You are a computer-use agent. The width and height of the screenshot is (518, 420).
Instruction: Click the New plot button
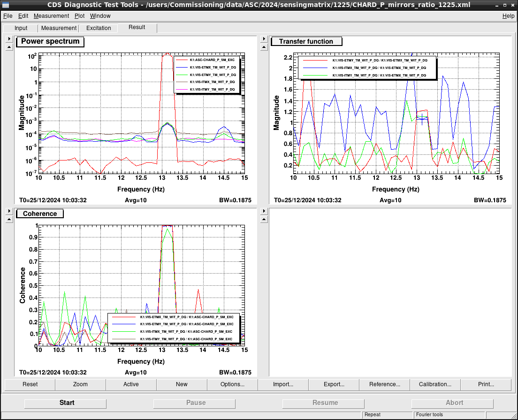coord(182,384)
